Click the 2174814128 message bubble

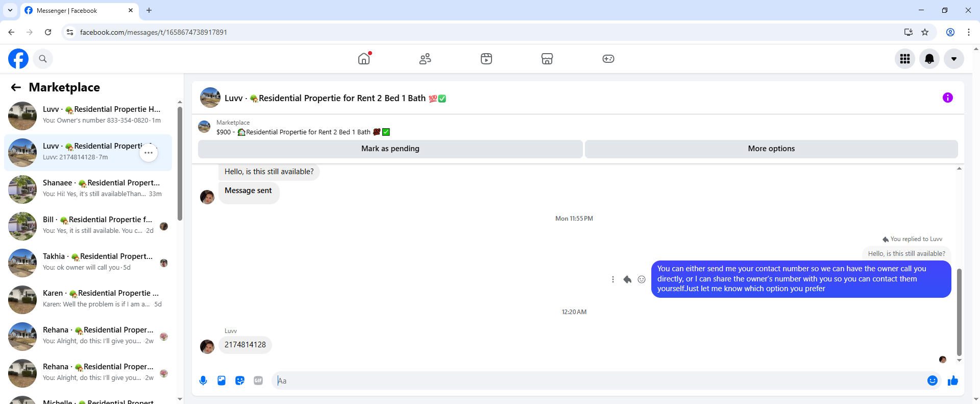click(245, 345)
